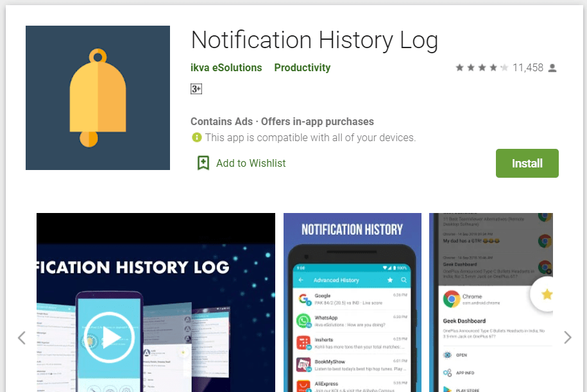Show next screenshots with right chevron

coord(568,337)
